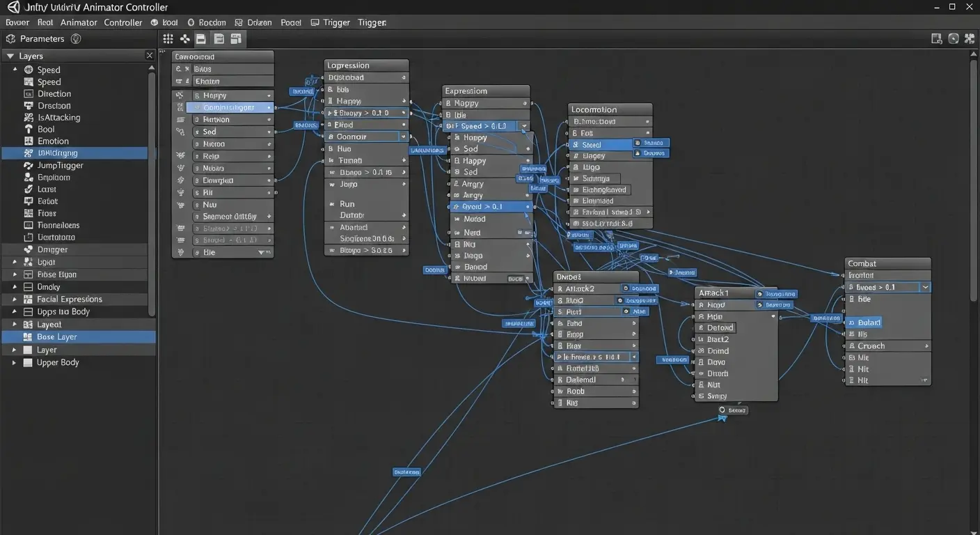Click the node network icon in the toolbar

click(x=184, y=38)
